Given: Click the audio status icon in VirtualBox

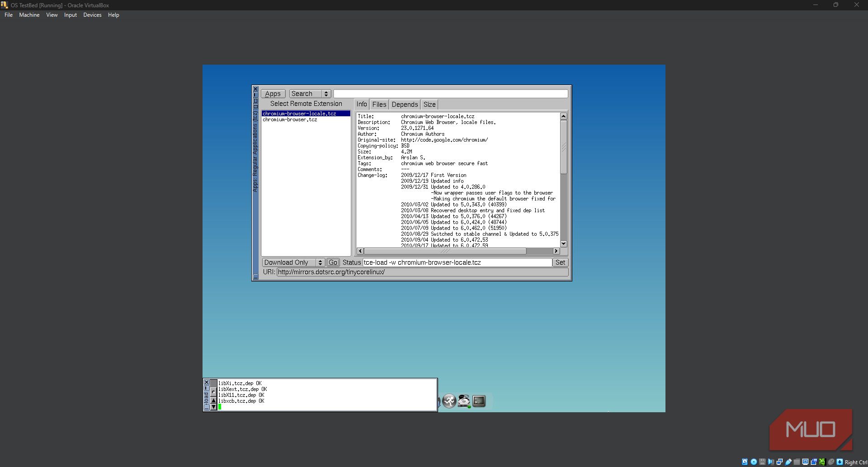Looking at the screenshot, I should [x=771, y=462].
